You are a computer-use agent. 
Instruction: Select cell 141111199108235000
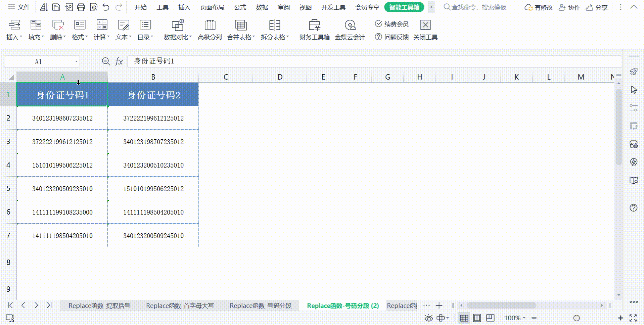click(x=62, y=212)
